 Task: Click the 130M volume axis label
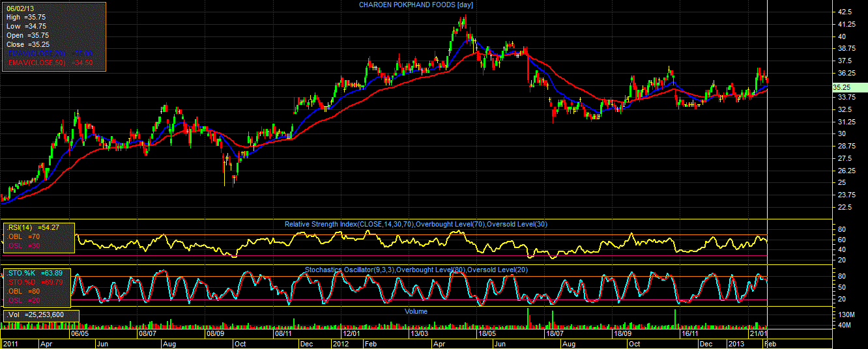tap(846, 314)
